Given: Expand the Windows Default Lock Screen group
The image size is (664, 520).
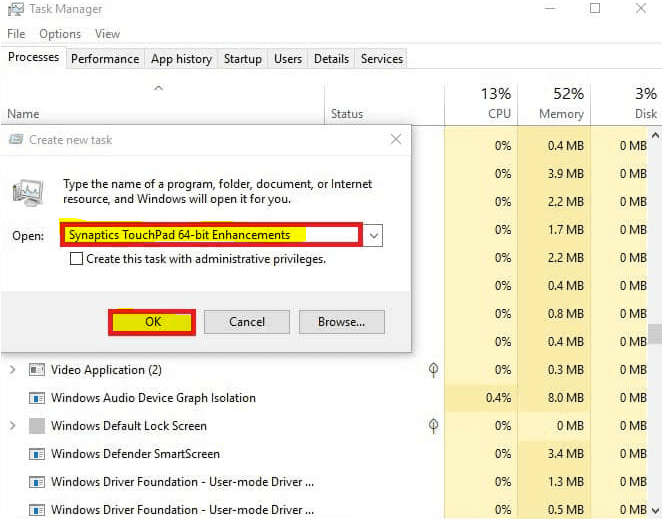Looking at the screenshot, I should pos(13,426).
